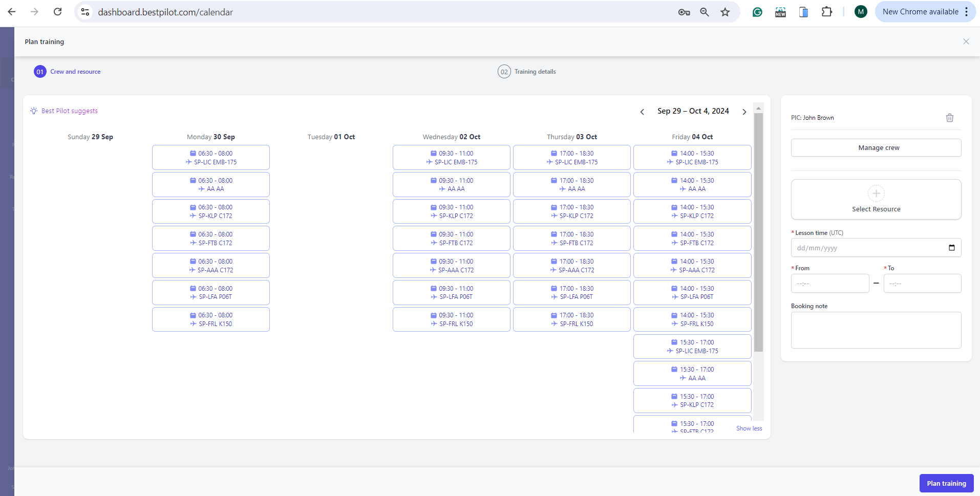980x496 pixels.
Task: Select Wednesday 09:30 AA AA slot
Action: pos(452,185)
